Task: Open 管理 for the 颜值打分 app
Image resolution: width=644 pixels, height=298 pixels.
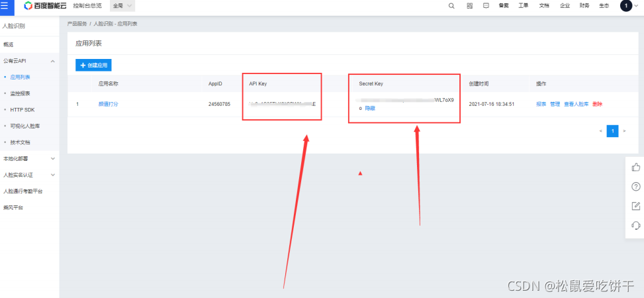Action: pyautogui.click(x=555, y=104)
